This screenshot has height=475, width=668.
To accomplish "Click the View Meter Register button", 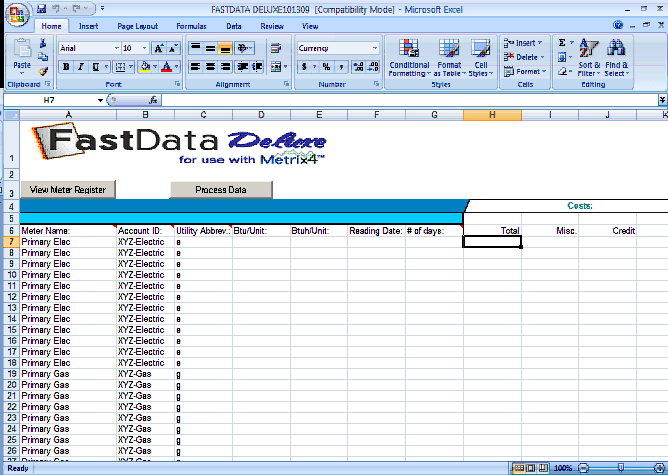I will (x=68, y=190).
